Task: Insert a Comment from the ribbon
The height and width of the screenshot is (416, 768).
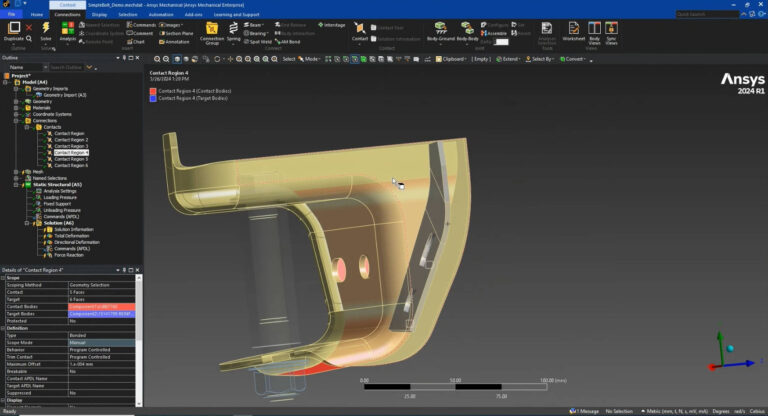Action: coord(140,33)
